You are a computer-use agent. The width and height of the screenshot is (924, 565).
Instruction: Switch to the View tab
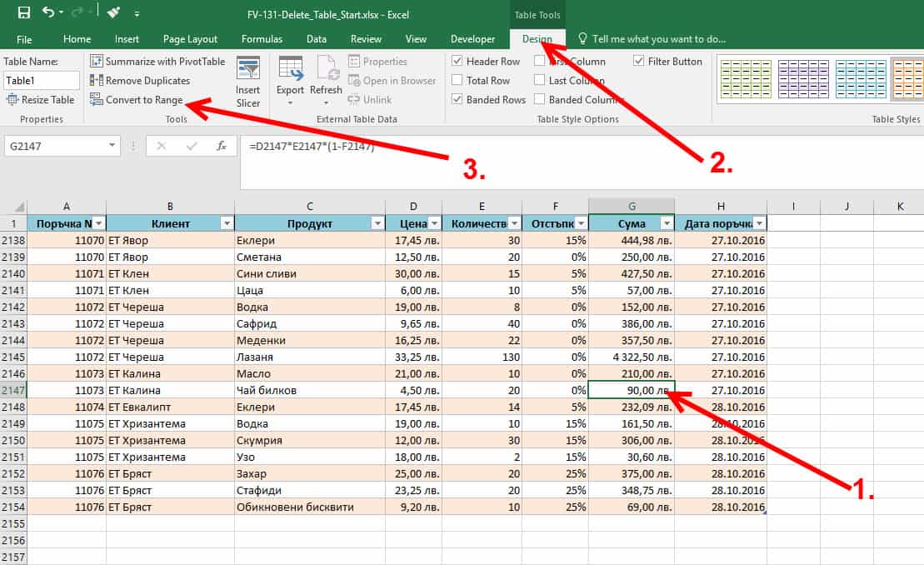click(416, 39)
